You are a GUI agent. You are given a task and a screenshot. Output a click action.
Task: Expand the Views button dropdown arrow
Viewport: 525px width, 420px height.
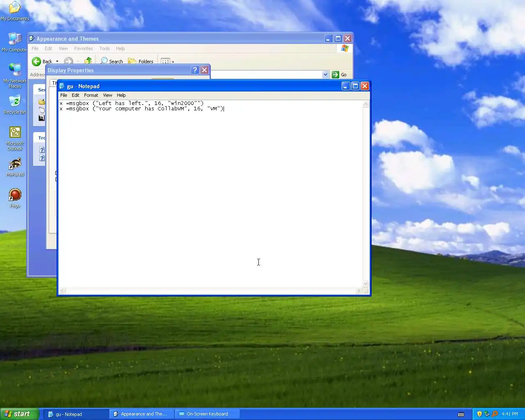pyautogui.click(x=173, y=62)
